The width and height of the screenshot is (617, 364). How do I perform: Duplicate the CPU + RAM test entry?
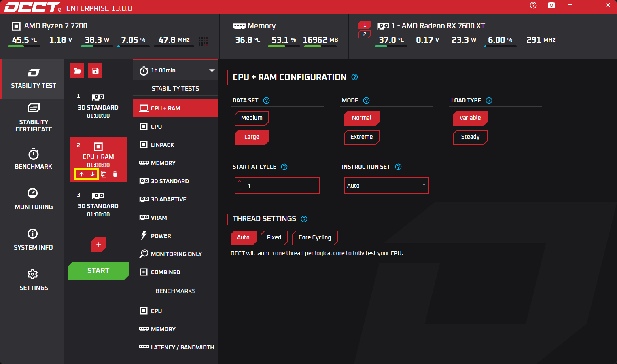coord(104,174)
